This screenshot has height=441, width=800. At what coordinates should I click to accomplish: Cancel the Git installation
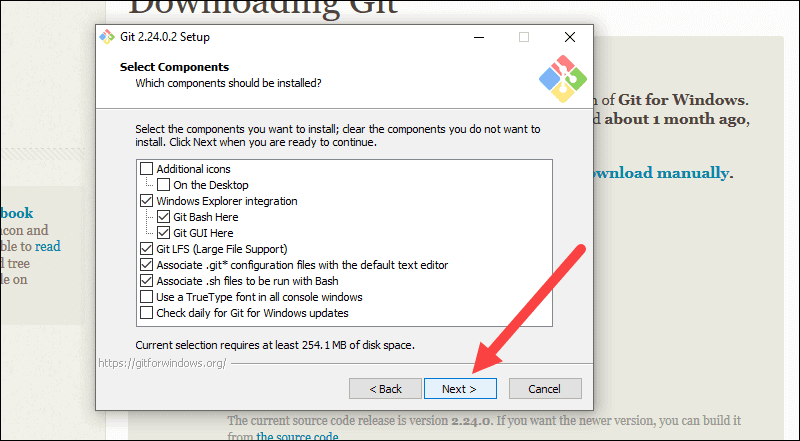pos(545,389)
